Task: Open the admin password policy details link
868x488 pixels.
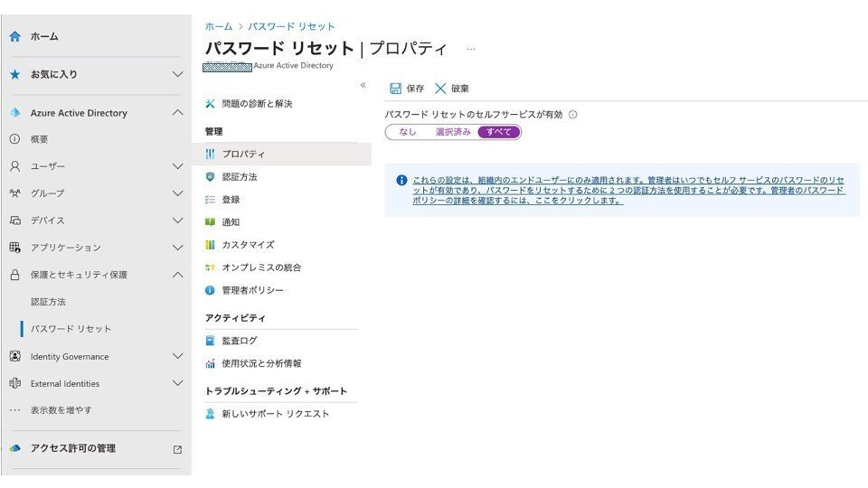Action: point(628,191)
